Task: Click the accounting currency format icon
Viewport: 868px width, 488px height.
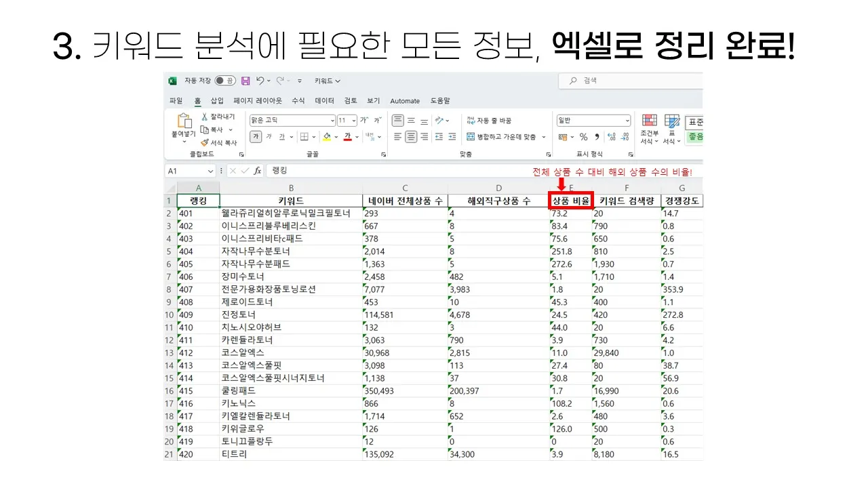Action: tap(562, 137)
